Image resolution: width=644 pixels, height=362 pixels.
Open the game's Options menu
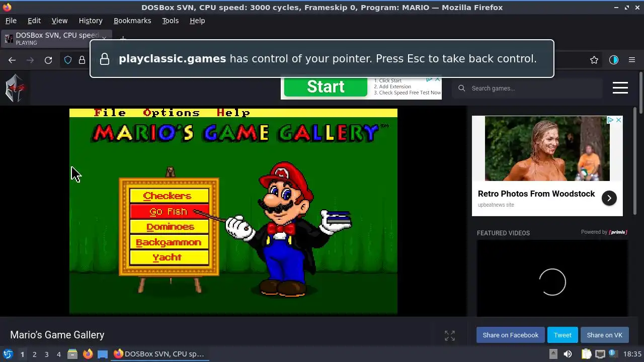point(172,113)
